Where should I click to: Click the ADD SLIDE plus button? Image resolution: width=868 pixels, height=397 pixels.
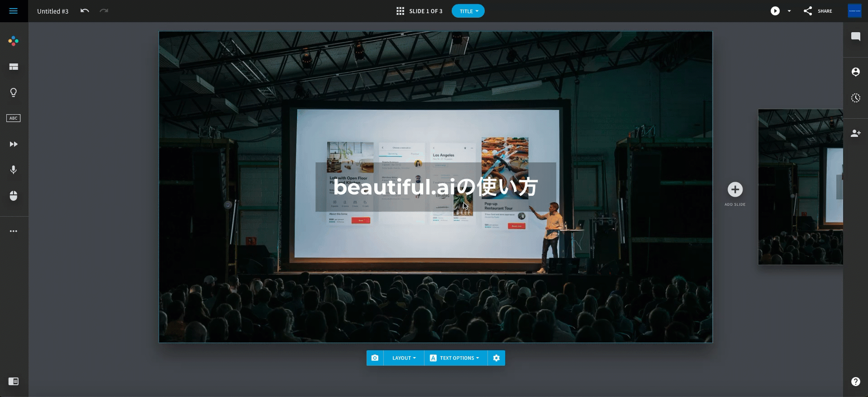(735, 189)
